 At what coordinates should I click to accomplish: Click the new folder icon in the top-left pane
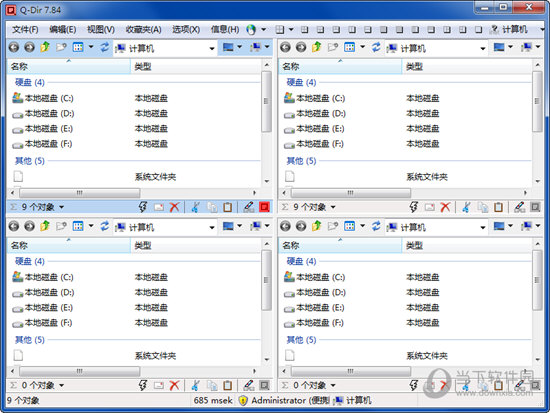pyautogui.click(x=61, y=47)
